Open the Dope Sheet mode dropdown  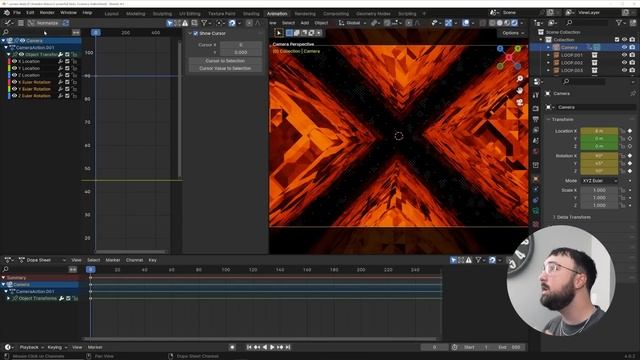(x=43, y=260)
